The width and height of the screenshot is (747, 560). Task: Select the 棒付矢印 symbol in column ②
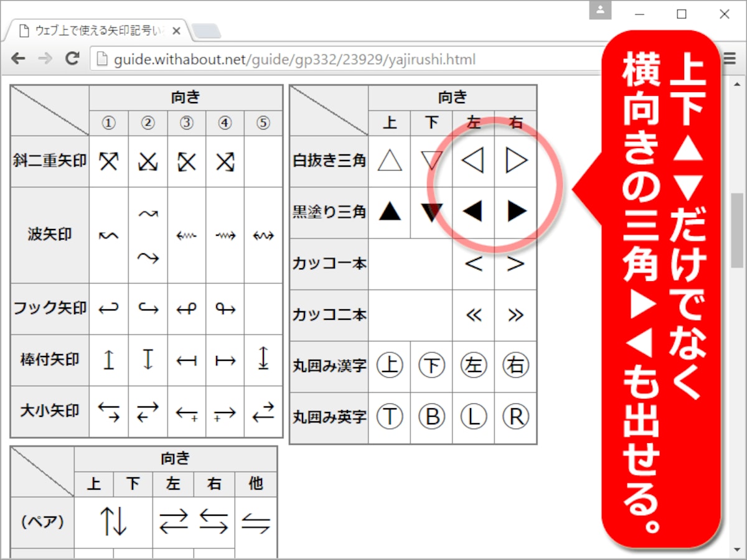[x=148, y=360]
